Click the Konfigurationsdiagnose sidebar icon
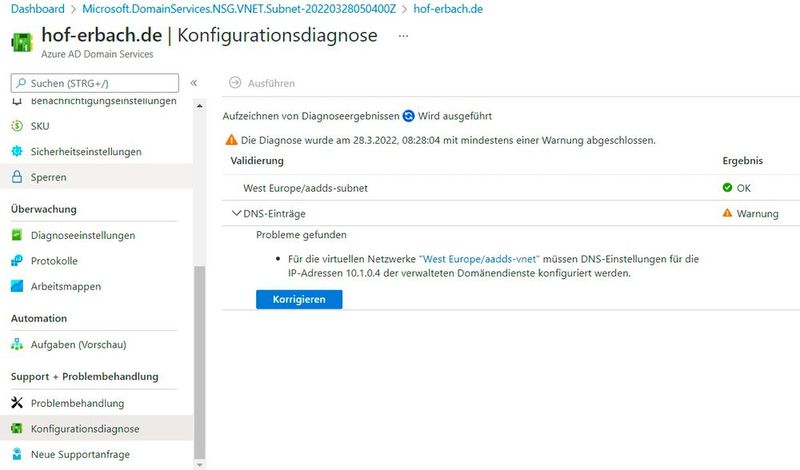Viewport: 800px width, 470px height. coord(17,428)
